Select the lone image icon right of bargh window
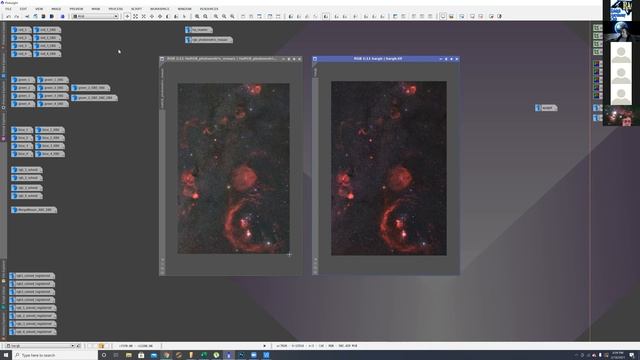This screenshot has width=640, height=360. 546,108
